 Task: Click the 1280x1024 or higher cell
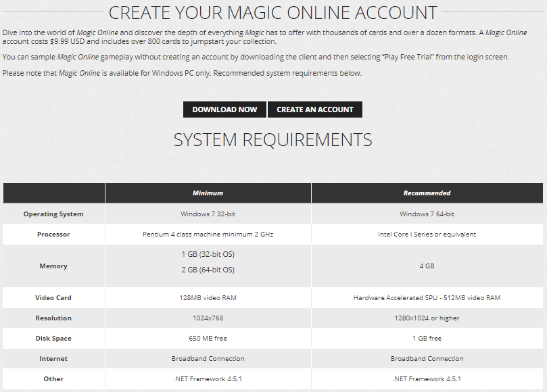[x=427, y=318]
